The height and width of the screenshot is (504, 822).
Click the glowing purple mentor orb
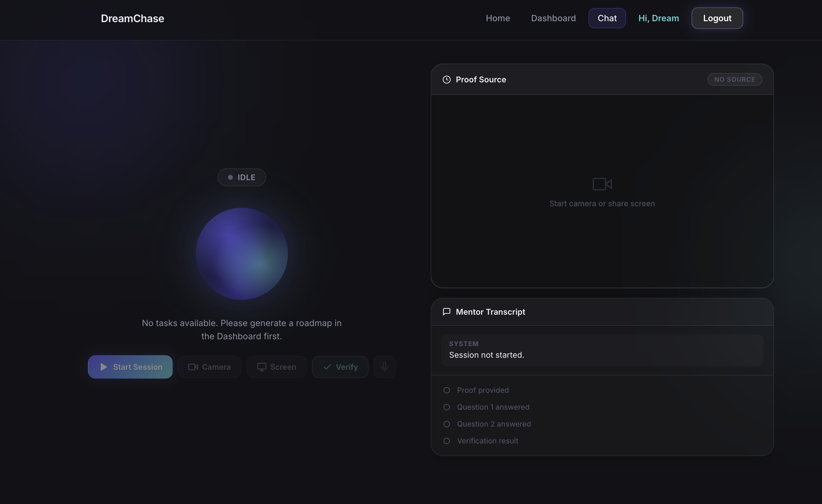tap(241, 254)
